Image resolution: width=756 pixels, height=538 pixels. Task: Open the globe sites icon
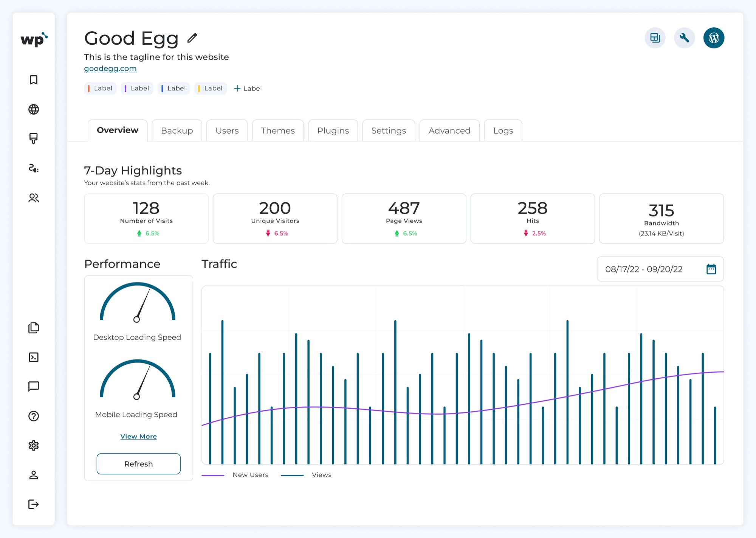(34, 109)
